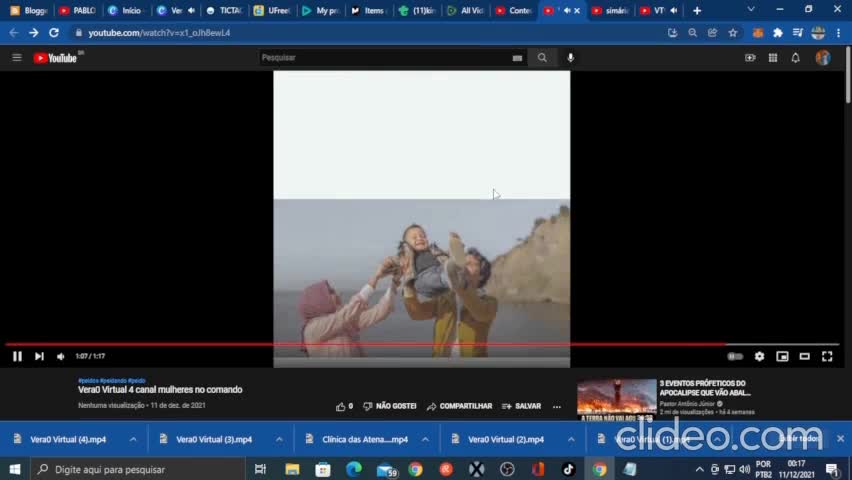The width and height of the screenshot is (852, 480).
Task: Open File Explorer from the taskbar
Action: 292,469
